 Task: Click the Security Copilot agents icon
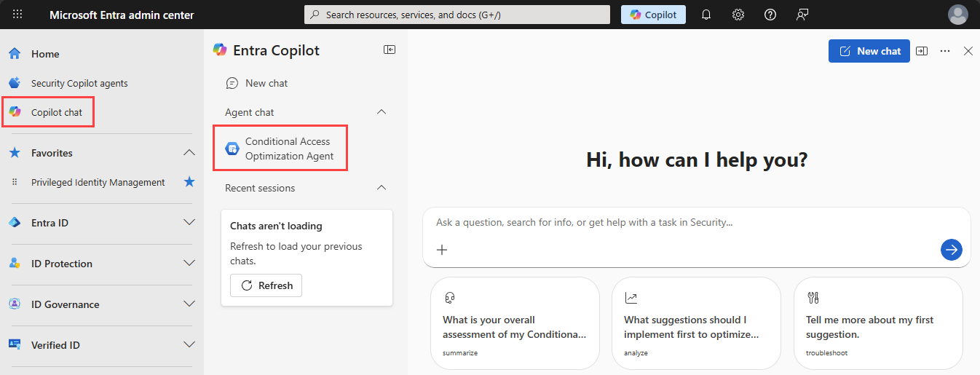15,83
